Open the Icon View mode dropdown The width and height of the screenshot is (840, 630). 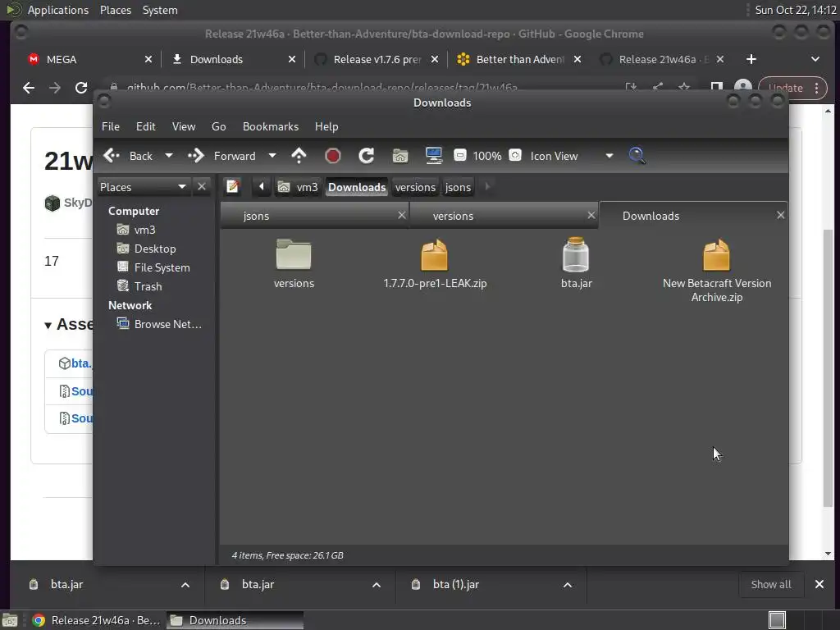pyautogui.click(x=572, y=156)
